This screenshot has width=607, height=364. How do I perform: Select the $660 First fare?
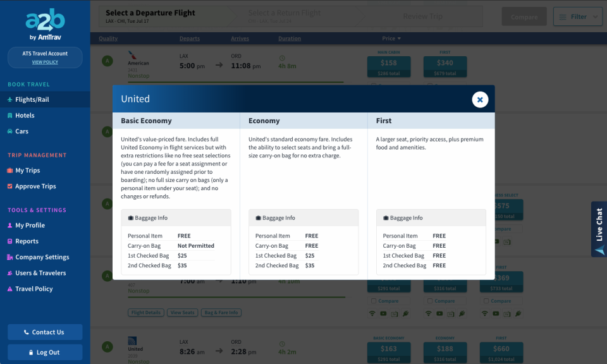[501, 353]
